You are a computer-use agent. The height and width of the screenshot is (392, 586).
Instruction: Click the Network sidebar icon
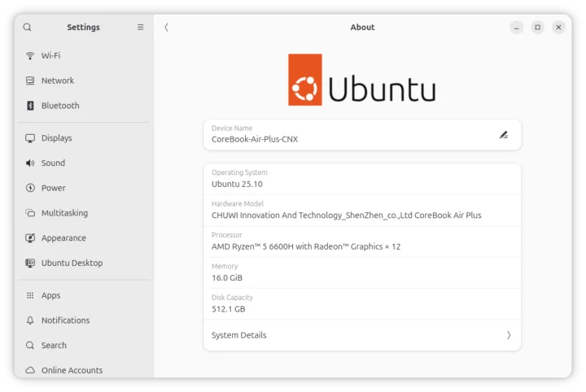(30, 81)
